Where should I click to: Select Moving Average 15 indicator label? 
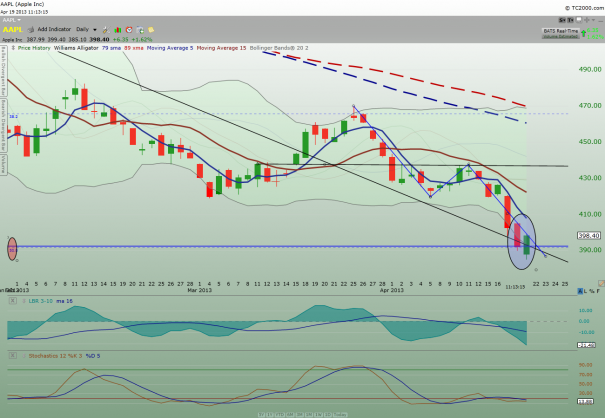click(221, 48)
